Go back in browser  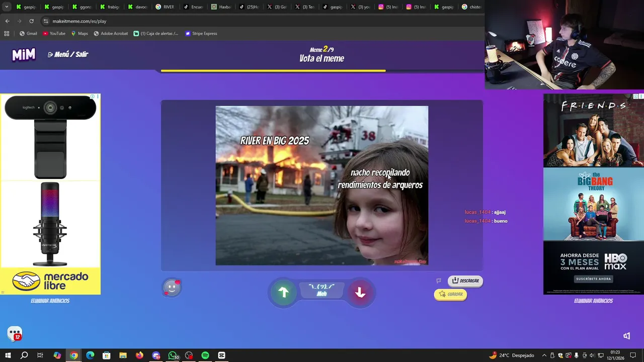[7, 21]
